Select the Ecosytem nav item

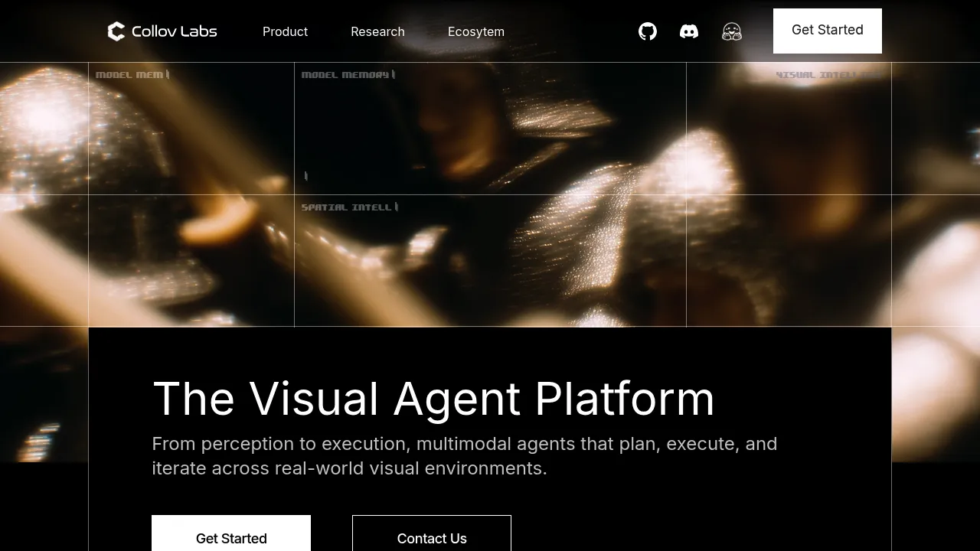click(476, 31)
